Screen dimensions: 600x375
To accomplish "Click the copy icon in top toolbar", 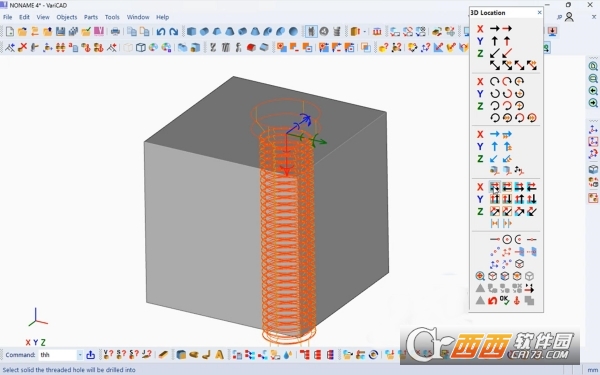I will coord(132,31).
